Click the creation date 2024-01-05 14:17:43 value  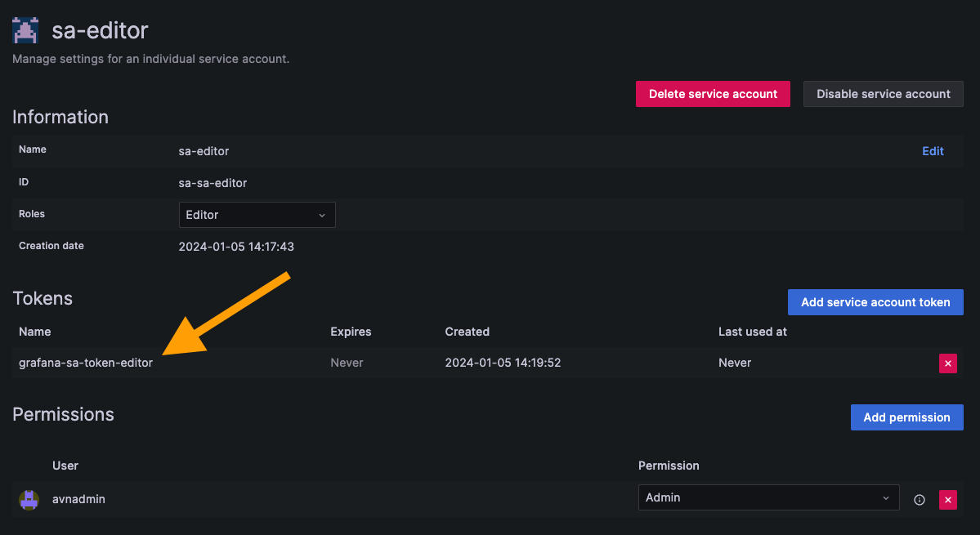(x=235, y=246)
